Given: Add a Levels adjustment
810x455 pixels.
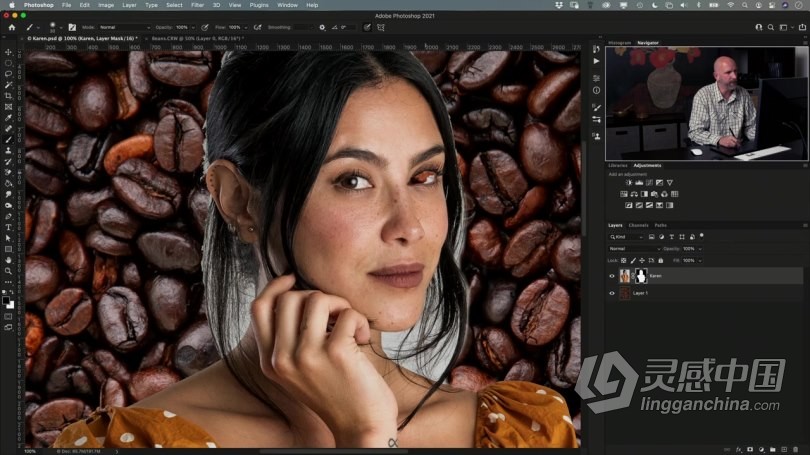Looking at the screenshot, I should tap(639, 183).
